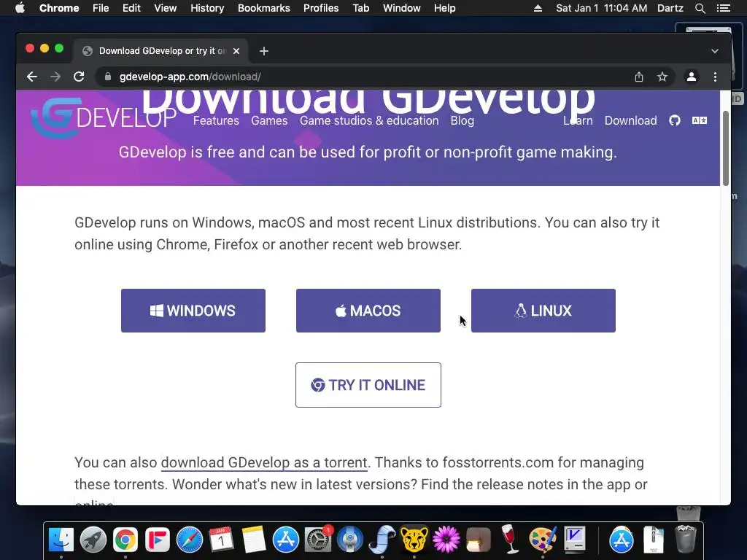Close the Download GDevelop tab
747x560 pixels.
pos(236,51)
